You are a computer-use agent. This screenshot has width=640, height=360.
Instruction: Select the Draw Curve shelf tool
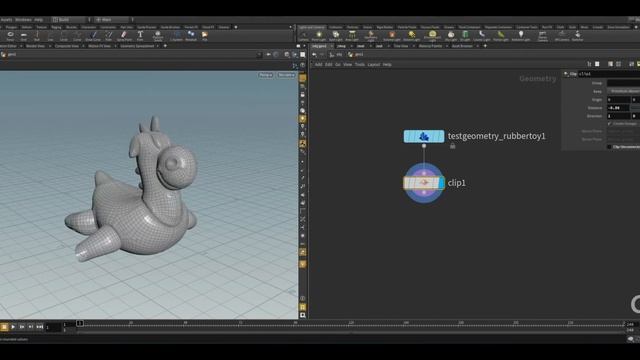point(93,36)
